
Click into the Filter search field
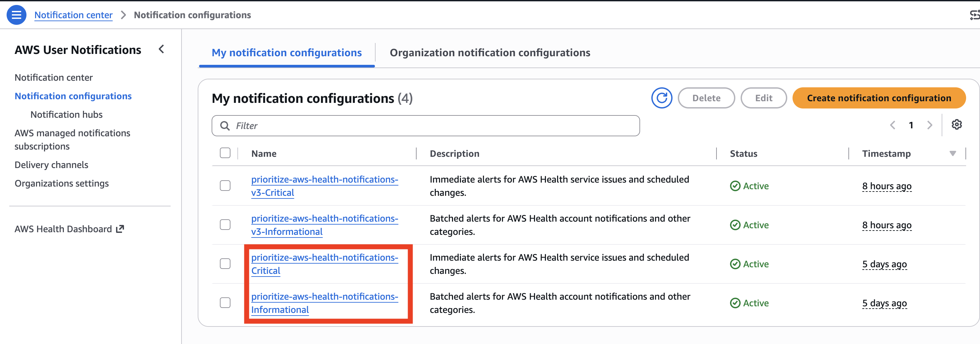point(426,126)
